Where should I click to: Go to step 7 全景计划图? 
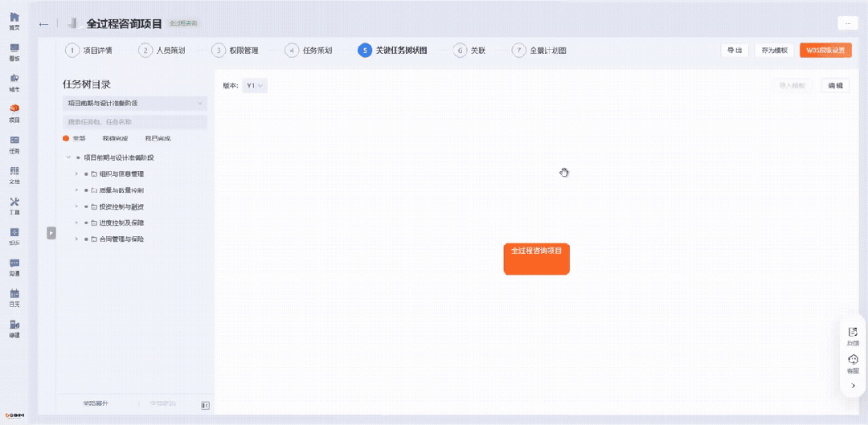(x=539, y=51)
